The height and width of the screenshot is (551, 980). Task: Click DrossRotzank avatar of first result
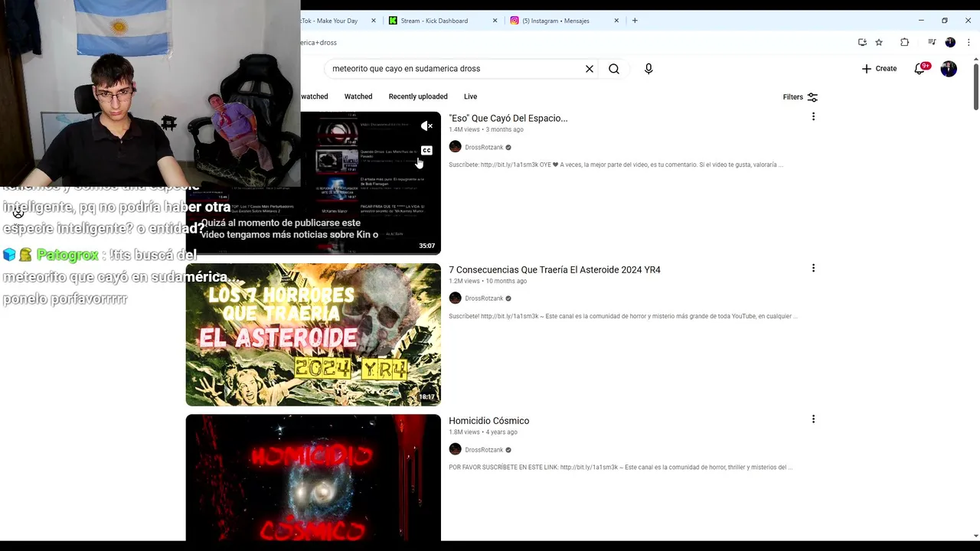coord(455,147)
